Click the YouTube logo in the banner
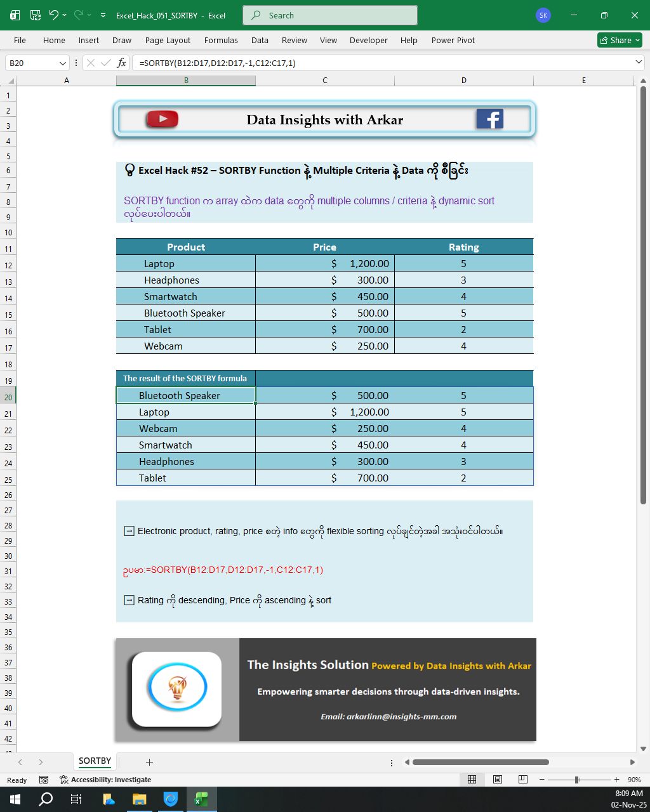Screen dimensions: 650x812 pyautogui.click(x=162, y=119)
